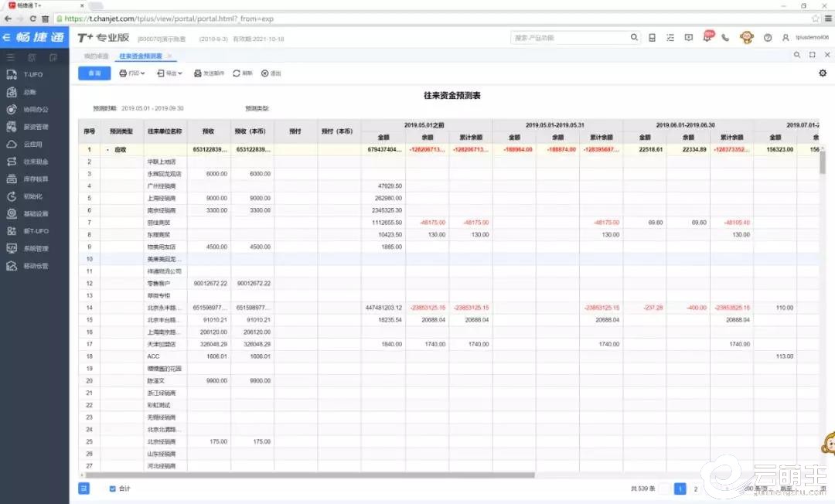Click the help question mark icon
Screen dimensions: 835x504
[x=767, y=37]
